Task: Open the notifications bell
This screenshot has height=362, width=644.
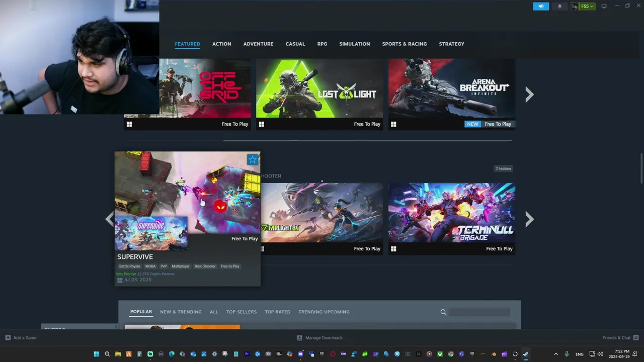Action: [559, 7]
